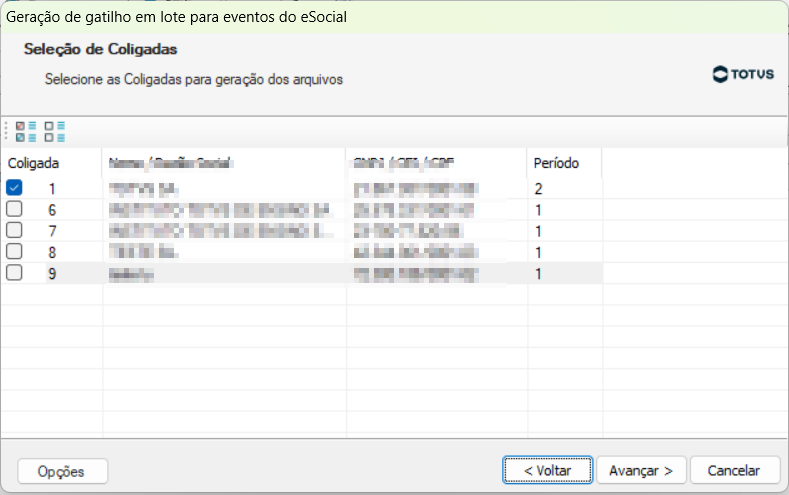Click the blurred Nome column header
The width and height of the screenshot is (789, 495).
[x=170, y=162]
